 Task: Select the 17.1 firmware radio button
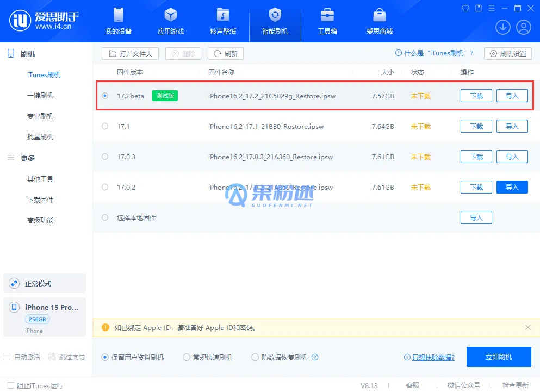[x=105, y=126]
